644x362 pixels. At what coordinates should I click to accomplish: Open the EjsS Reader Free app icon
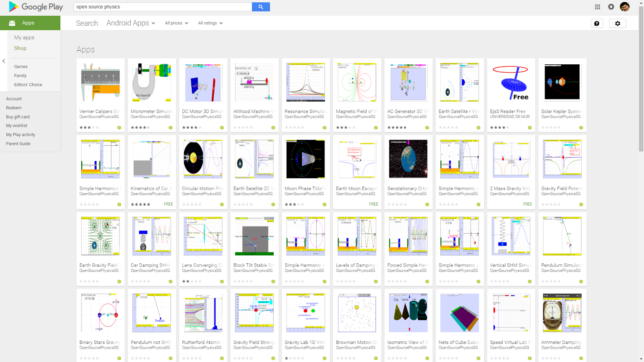[x=511, y=82]
